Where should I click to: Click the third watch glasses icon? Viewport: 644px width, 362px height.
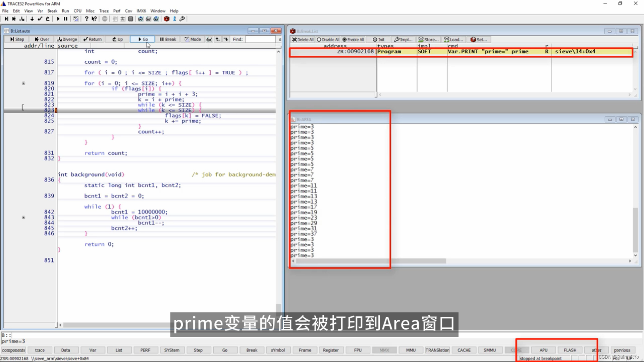point(156,19)
